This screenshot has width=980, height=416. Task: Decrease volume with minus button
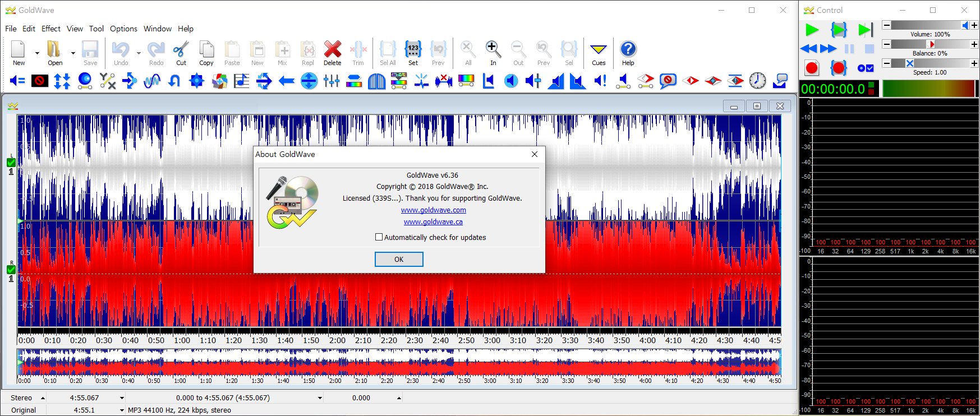[x=886, y=25]
